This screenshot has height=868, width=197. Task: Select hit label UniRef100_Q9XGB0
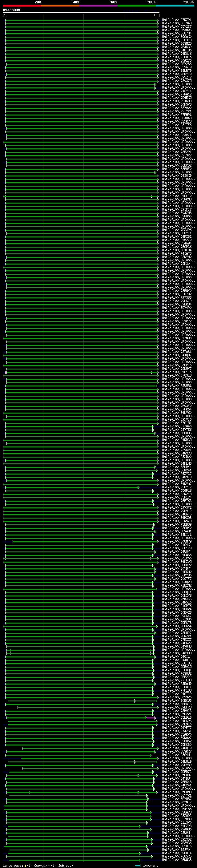pyautogui.click(x=176, y=101)
